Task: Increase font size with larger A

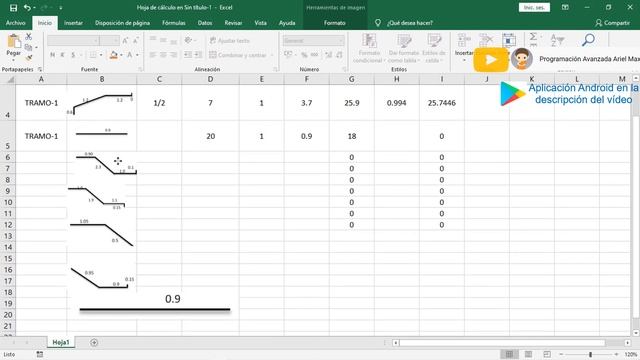Action: tap(126, 40)
